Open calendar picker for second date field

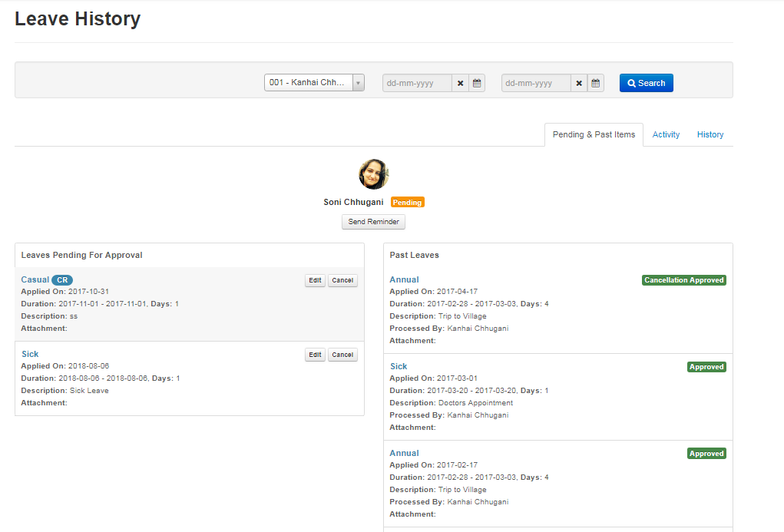point(596,83)
